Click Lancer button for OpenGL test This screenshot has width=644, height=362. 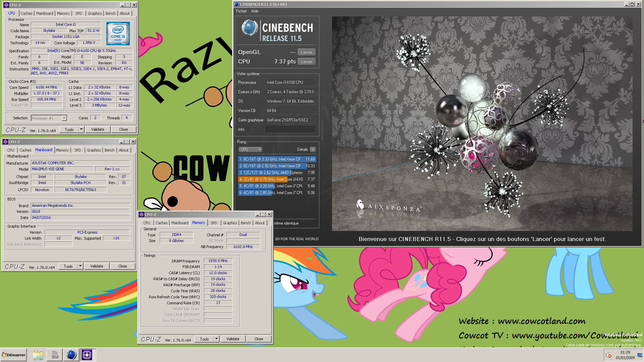coord(307,52)
